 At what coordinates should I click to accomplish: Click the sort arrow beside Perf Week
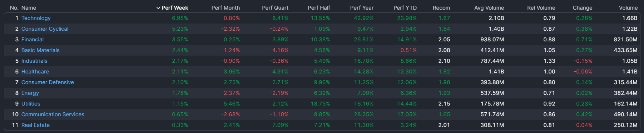[158, 8]
